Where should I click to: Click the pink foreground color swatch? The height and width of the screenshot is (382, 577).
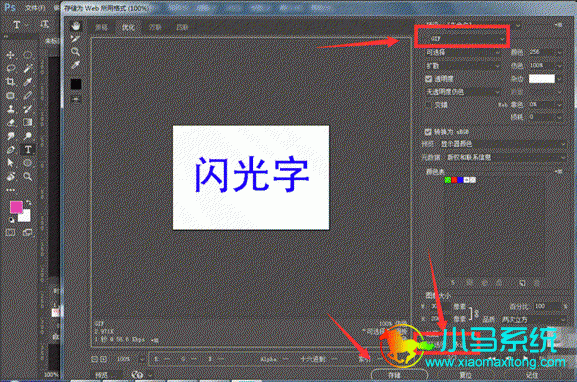16,207
